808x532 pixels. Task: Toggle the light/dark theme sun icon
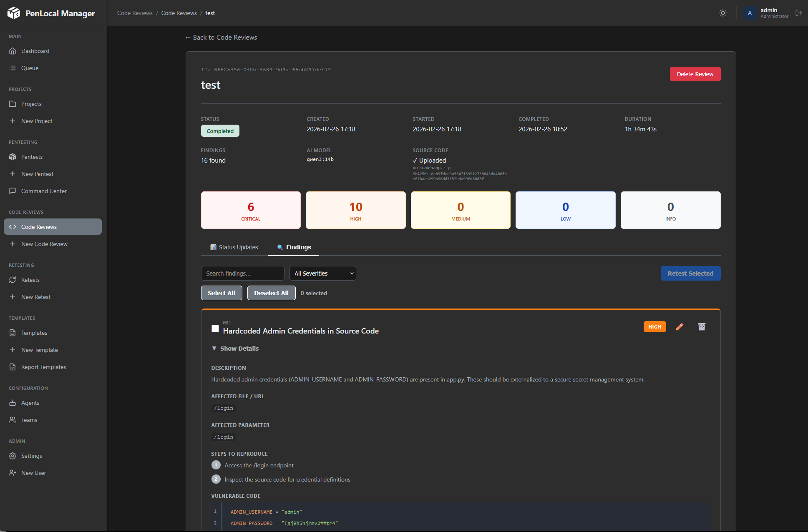click(723, 13)
